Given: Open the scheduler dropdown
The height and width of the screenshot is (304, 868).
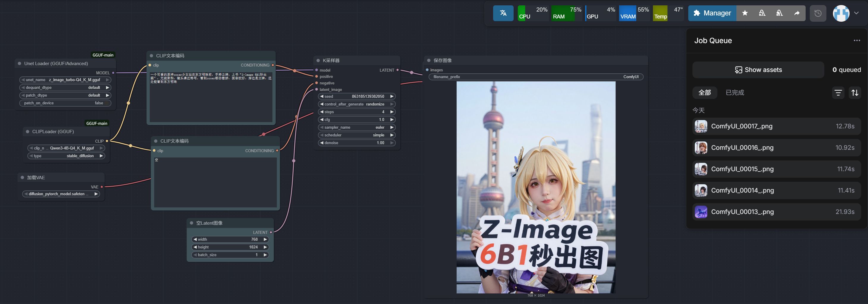Looking at the screenshot, I should coord(357,135).
